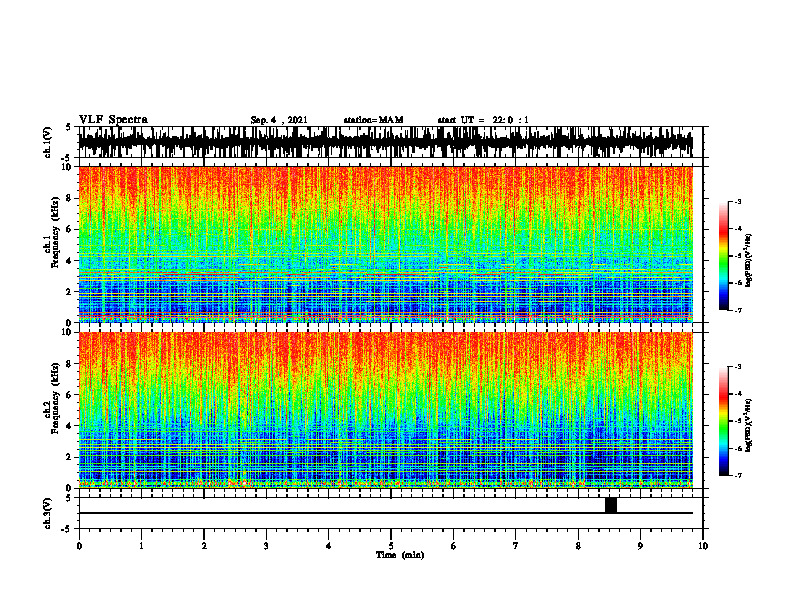Click the ch.1(V) waveform strip
Screen dimensions: 792x612
pos(385,142)
